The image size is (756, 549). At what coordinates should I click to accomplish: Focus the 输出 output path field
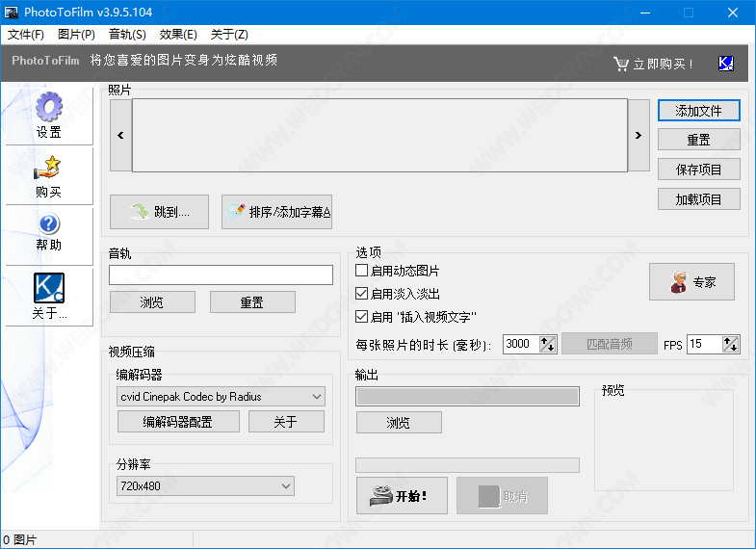(467, 396)
